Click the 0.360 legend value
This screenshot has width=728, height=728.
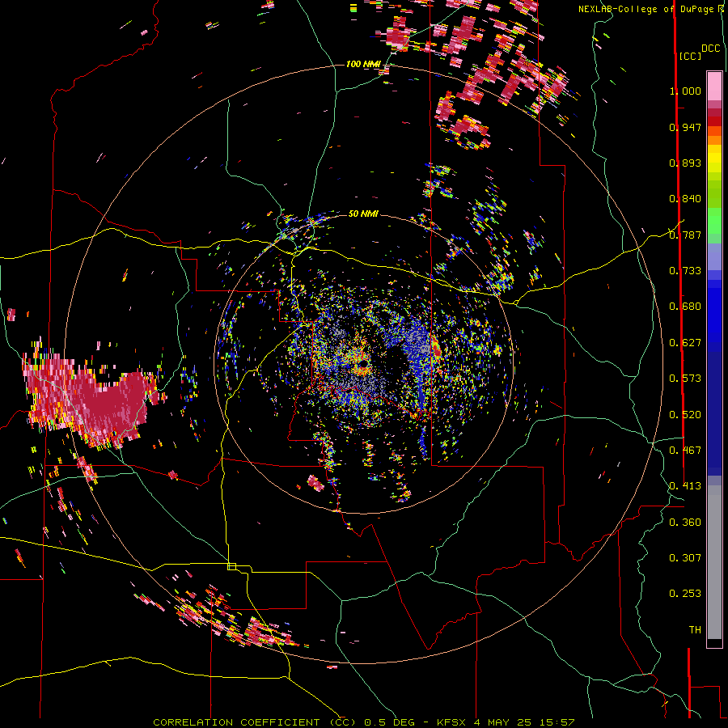[685, 523]
